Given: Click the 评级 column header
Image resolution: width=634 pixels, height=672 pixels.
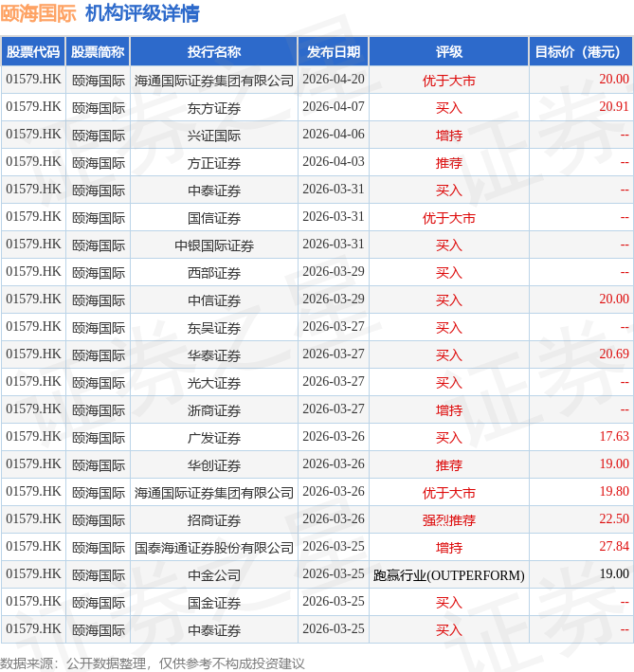Looking at the screenshot, I should point(449,51).
